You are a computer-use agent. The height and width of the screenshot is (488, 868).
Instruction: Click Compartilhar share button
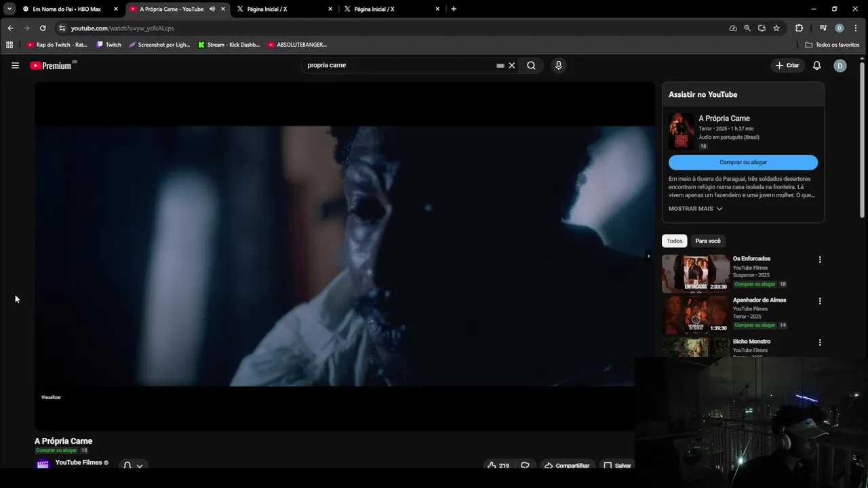(x=567, y=466)
